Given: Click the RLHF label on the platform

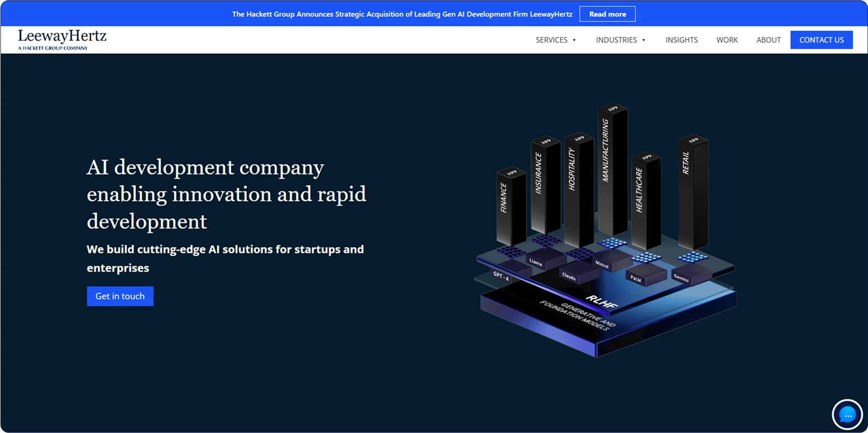Looking at the screenshot, I should (x=601, y=301).
